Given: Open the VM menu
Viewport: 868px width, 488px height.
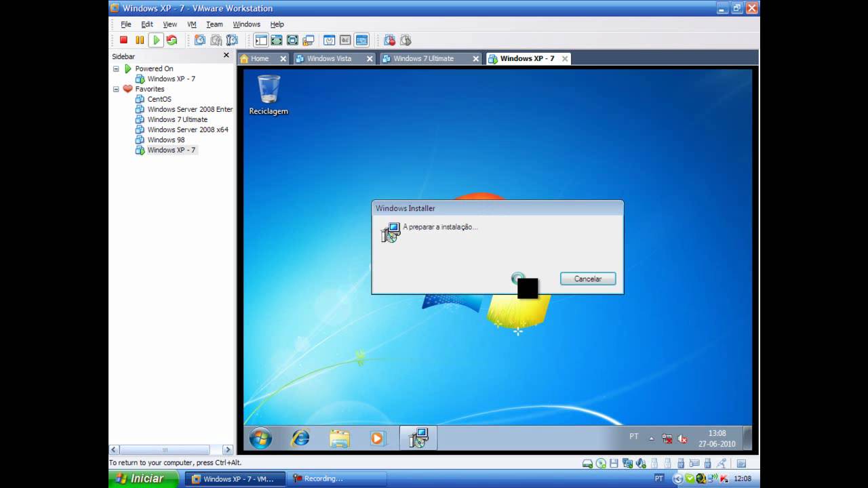Looking at the screenshot, I should point(192,24).
